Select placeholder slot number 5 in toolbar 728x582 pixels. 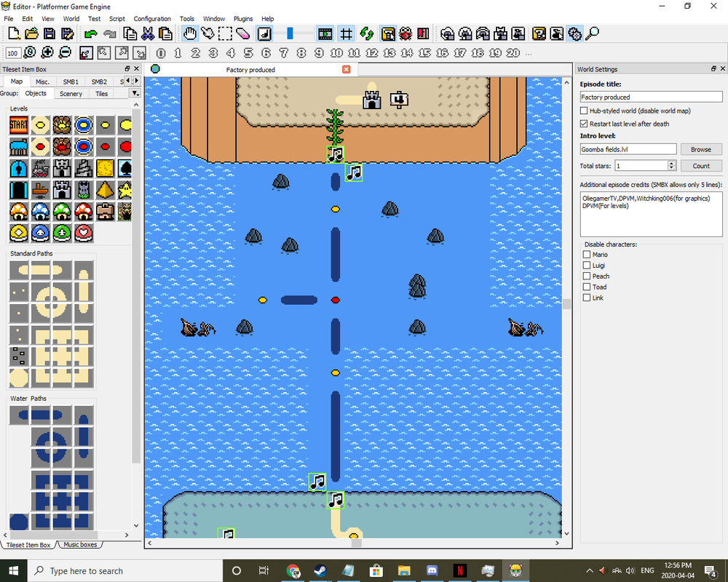(248, 53)
